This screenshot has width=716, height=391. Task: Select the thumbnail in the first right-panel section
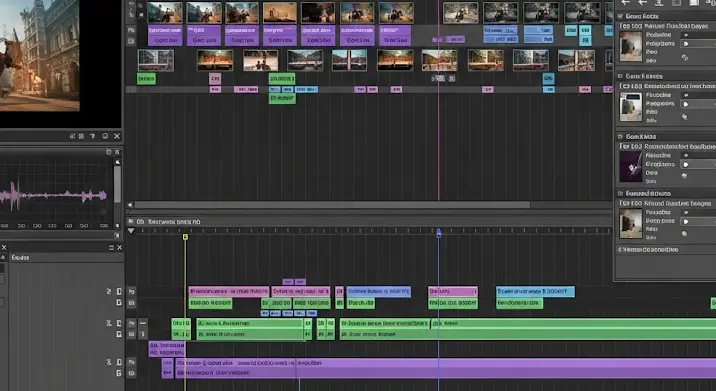(631, 46)
